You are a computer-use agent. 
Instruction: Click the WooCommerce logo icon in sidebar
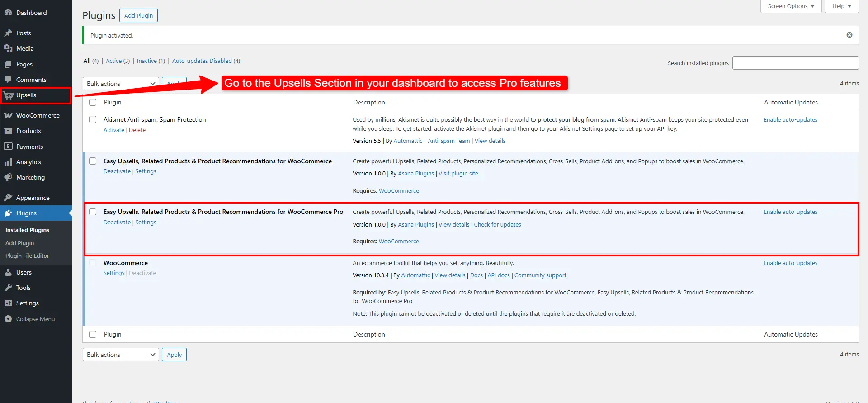click(x=8, y=115)
